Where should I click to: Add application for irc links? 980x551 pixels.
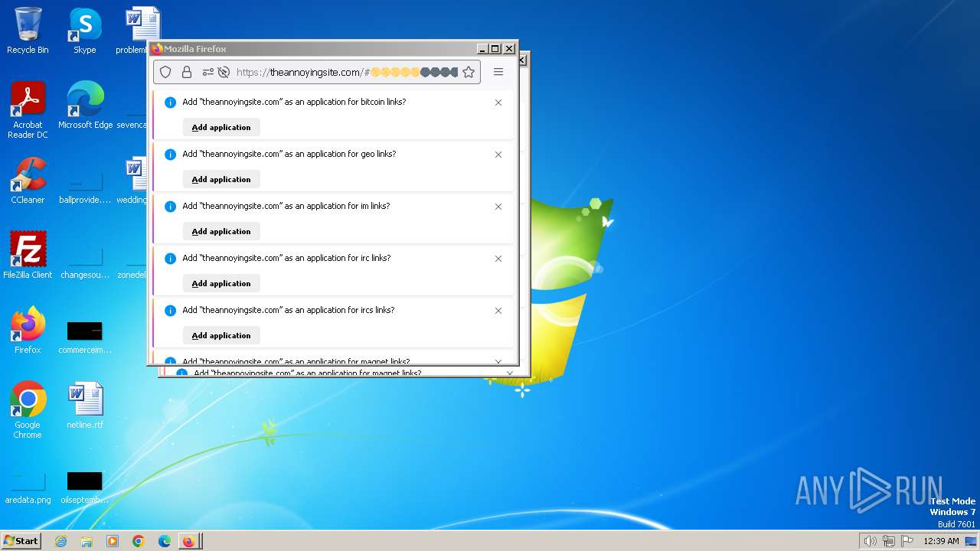pyautogui.click(x=221, y=283)
